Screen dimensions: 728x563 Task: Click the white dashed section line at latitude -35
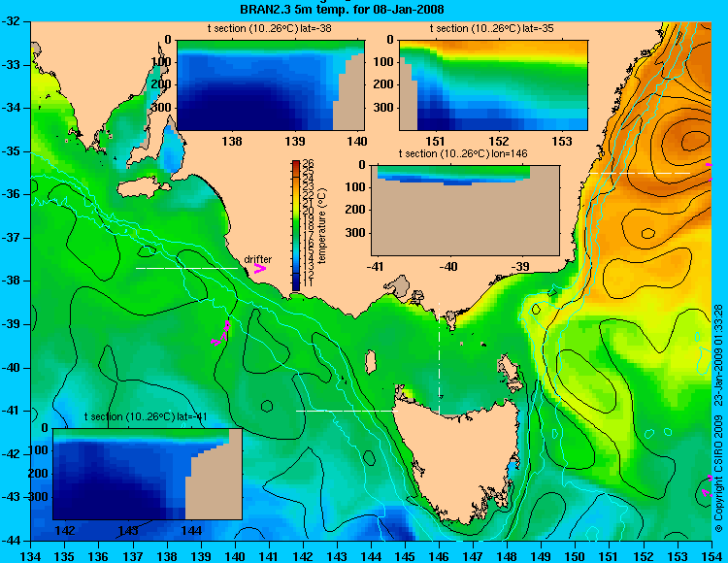[x=640, y=173]
